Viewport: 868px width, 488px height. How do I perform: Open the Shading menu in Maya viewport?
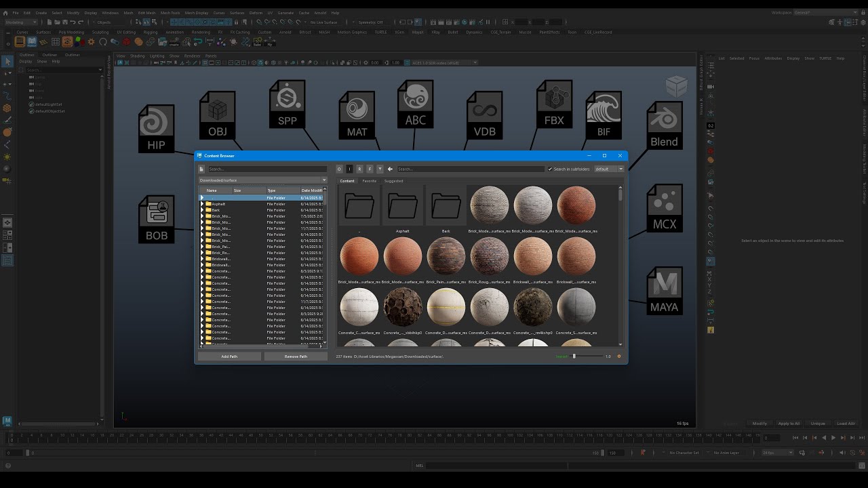tap(138, 56)
